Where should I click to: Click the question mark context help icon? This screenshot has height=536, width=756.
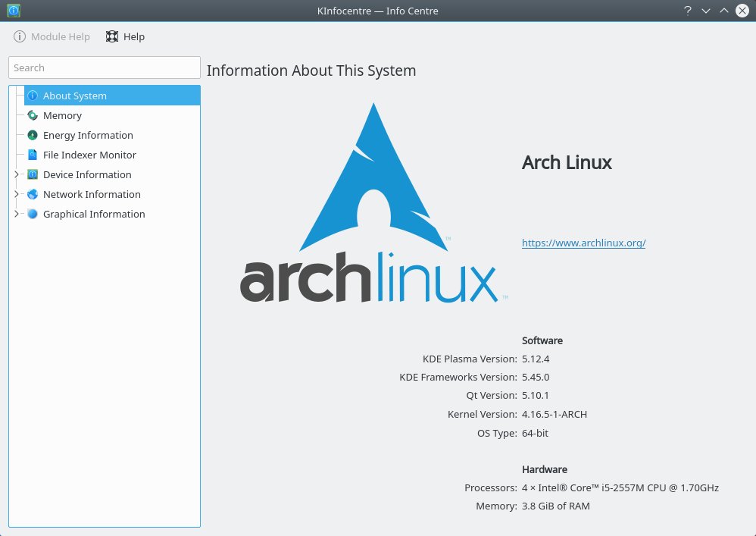point(688,11)
